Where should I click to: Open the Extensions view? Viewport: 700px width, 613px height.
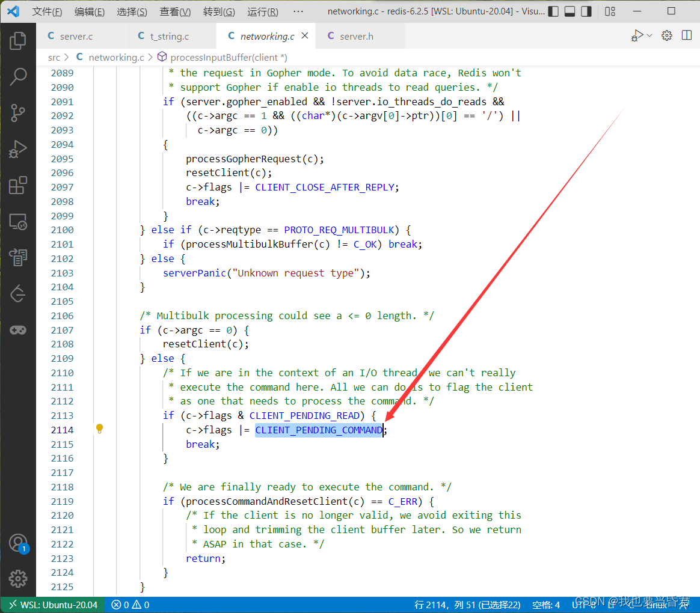click(x=18, y=185)
